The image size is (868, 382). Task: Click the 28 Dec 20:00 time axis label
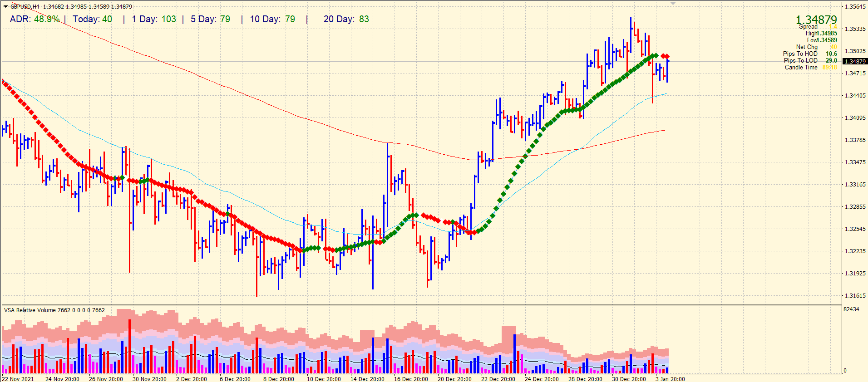pyautogui.click(x=585, y=379)
